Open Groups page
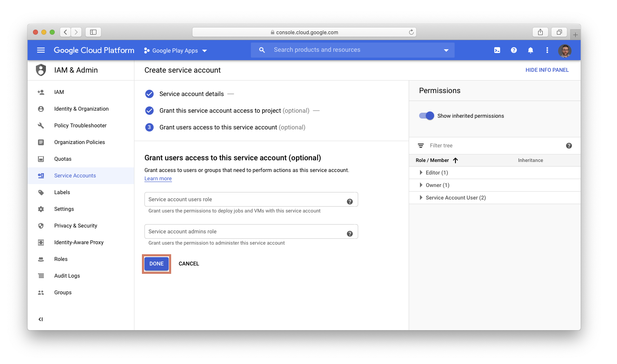This screenshot has width=617, height=364. click(x=63, y=293)
